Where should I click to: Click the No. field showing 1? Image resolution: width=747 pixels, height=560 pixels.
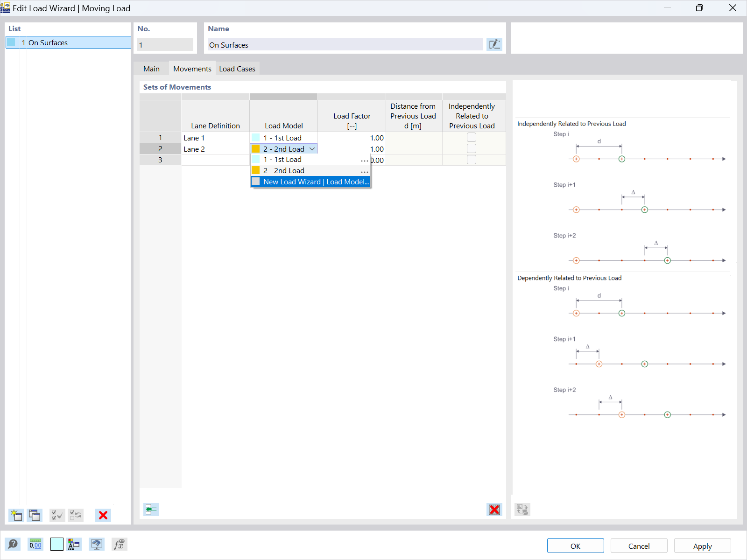pos(165,45)
